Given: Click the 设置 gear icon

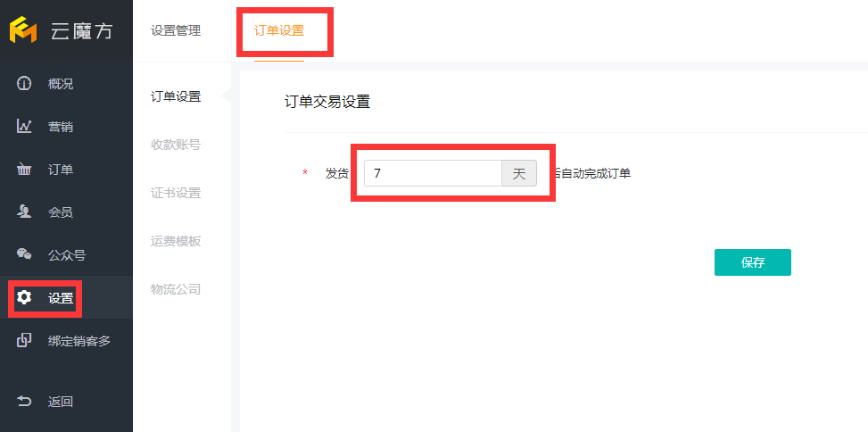Looking at the screenshot, I should (24, 297).
